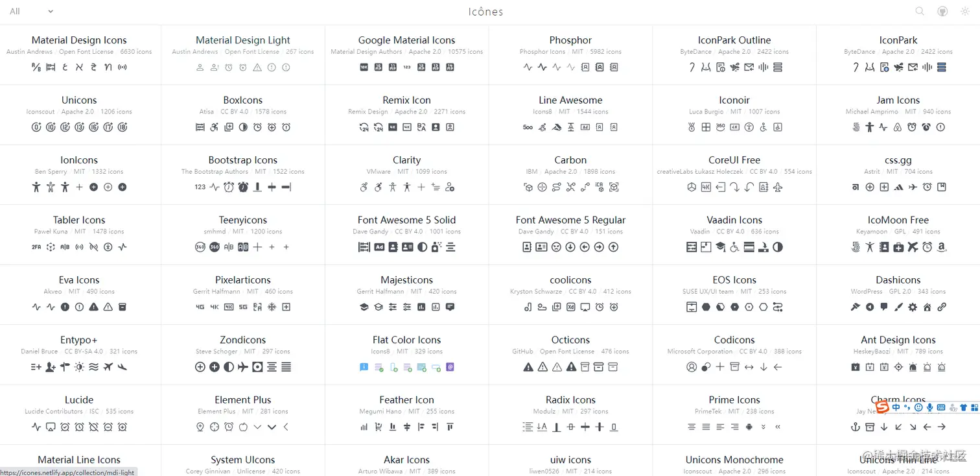Click the anchor icon in Charm Icons

coord(856,427)
